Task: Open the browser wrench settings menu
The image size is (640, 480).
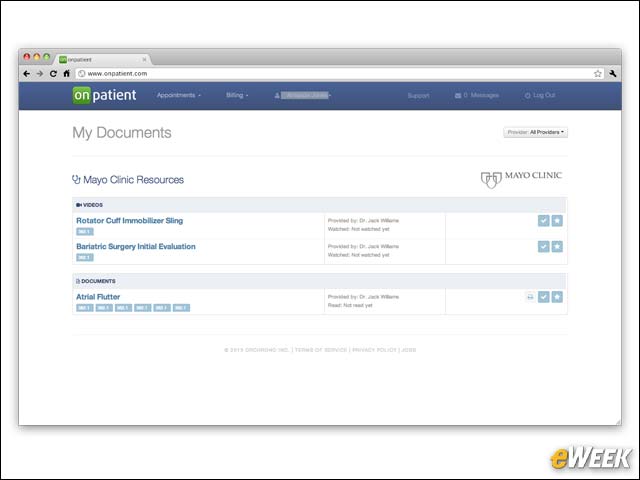Action: pyautogui.click(x=613, y=73)
